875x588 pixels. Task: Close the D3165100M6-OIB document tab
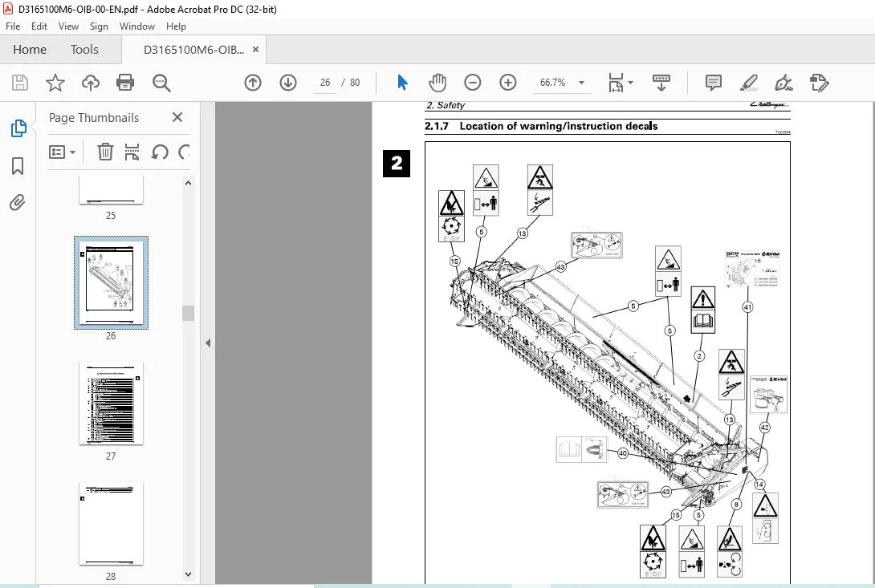255,50
